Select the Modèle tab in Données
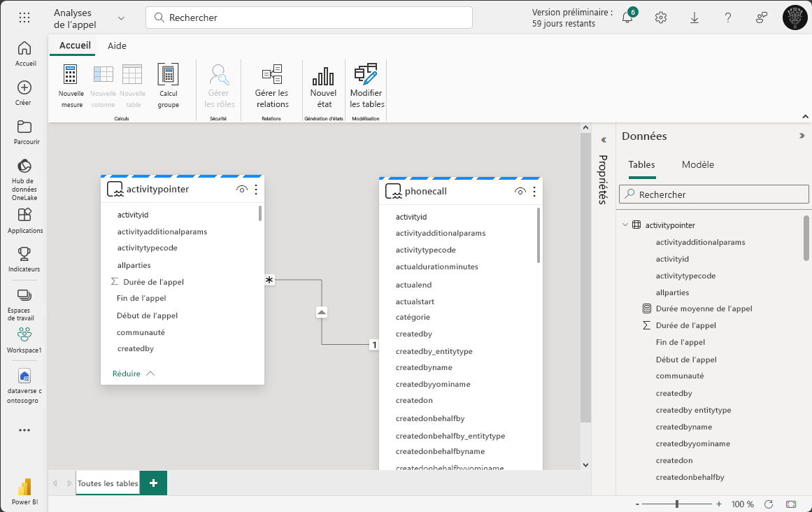 (697, 164)
